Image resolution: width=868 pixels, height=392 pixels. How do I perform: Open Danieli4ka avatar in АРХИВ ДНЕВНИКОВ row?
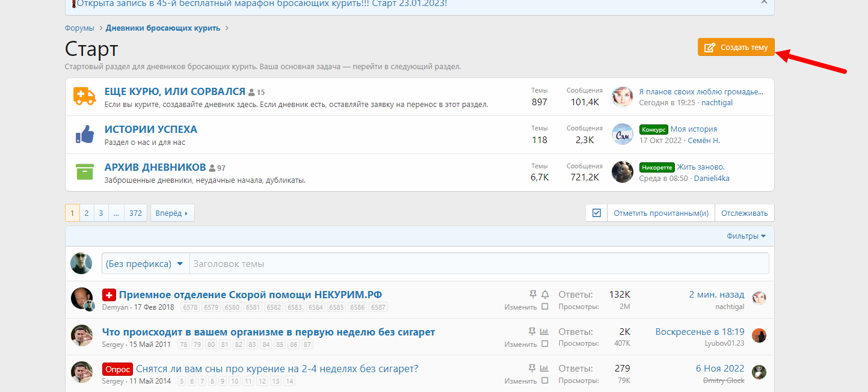(x=623, y=172)
